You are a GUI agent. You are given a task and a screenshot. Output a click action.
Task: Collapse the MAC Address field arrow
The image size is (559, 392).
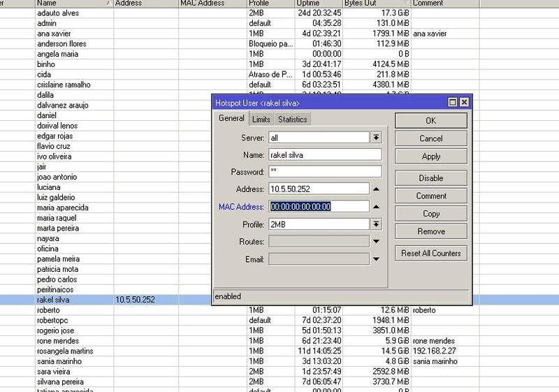coord(376,207)
